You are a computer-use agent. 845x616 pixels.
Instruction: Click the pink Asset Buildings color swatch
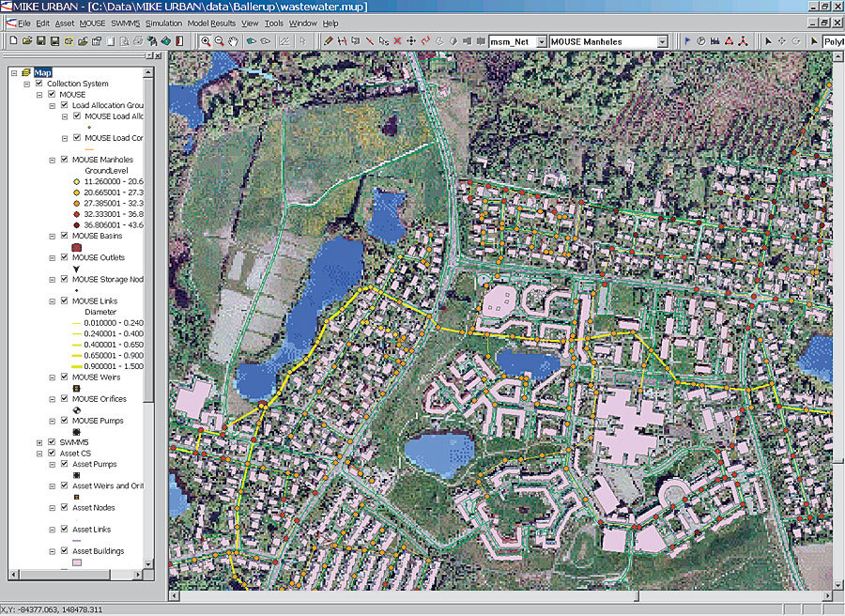pos(77,562)
